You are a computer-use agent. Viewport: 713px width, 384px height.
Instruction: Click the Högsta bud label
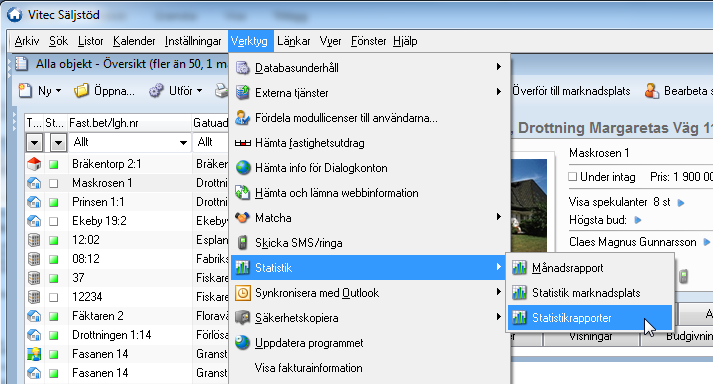tap(598, 220)
